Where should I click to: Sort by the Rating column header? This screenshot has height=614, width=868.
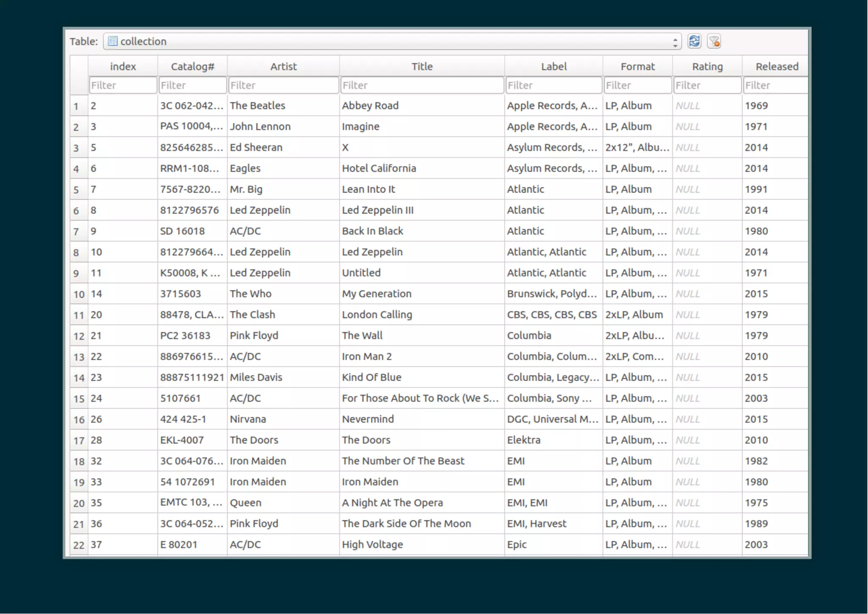707,66
